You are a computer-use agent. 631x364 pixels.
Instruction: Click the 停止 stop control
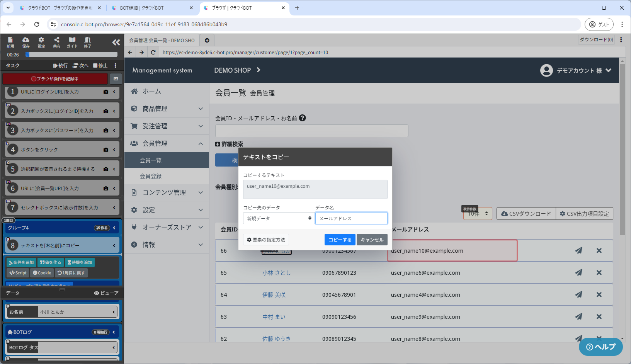pos(100,66)
